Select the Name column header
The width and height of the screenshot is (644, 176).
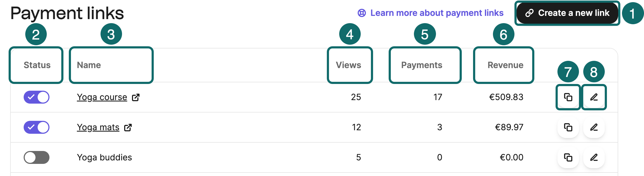pos(89,65)
